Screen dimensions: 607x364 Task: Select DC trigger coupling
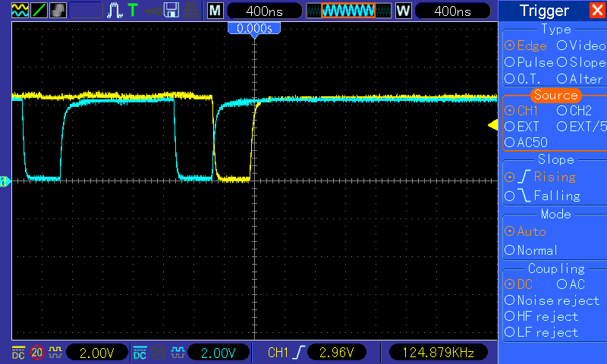pyautogui.click(x=519, y=284)
